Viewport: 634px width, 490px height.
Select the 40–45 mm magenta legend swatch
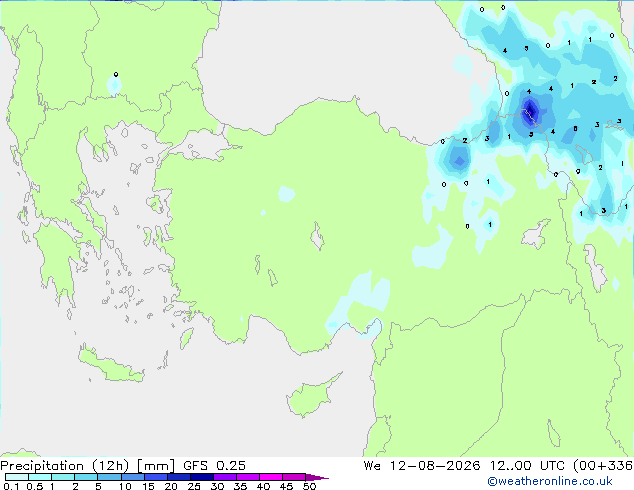point(271,477)
